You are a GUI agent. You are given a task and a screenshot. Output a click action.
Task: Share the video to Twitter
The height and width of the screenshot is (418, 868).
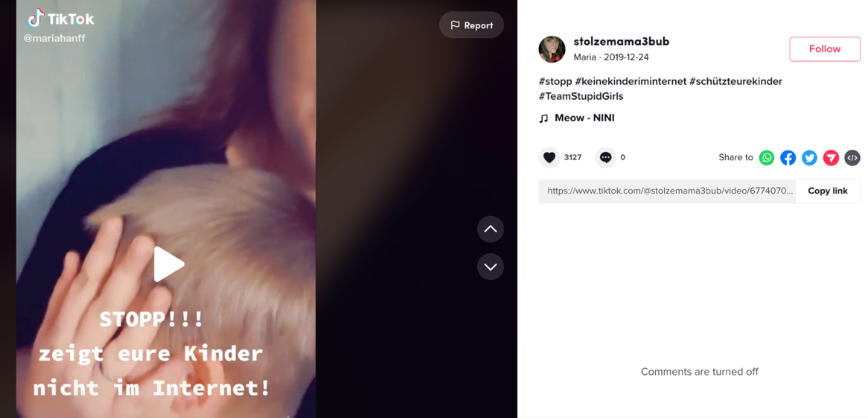[x=810, y=158]
